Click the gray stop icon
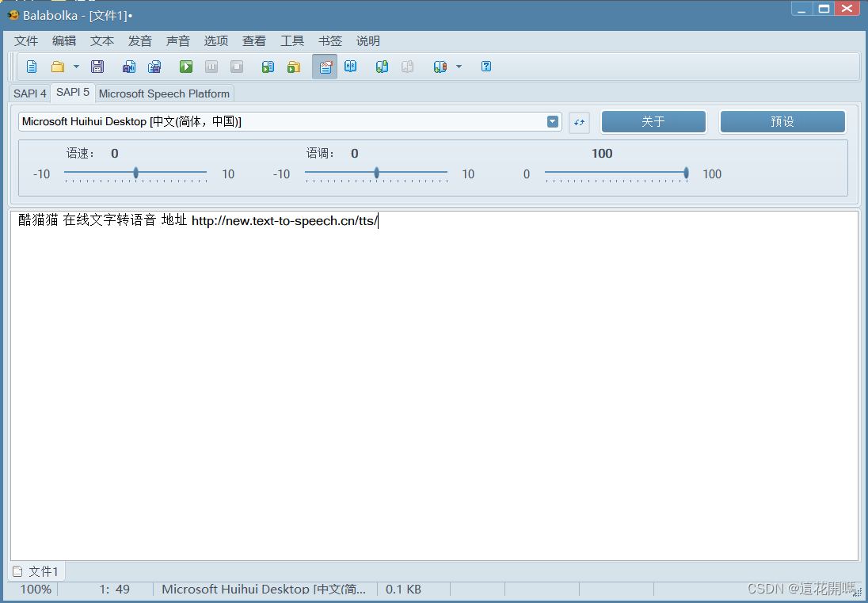This screenshot has width=868, height=603. coord(237,67)
